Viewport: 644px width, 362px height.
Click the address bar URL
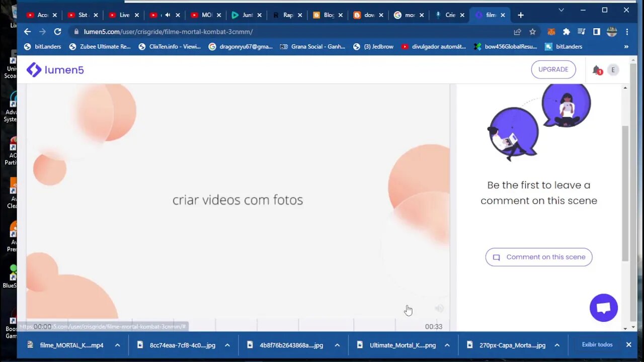(168, 32)
